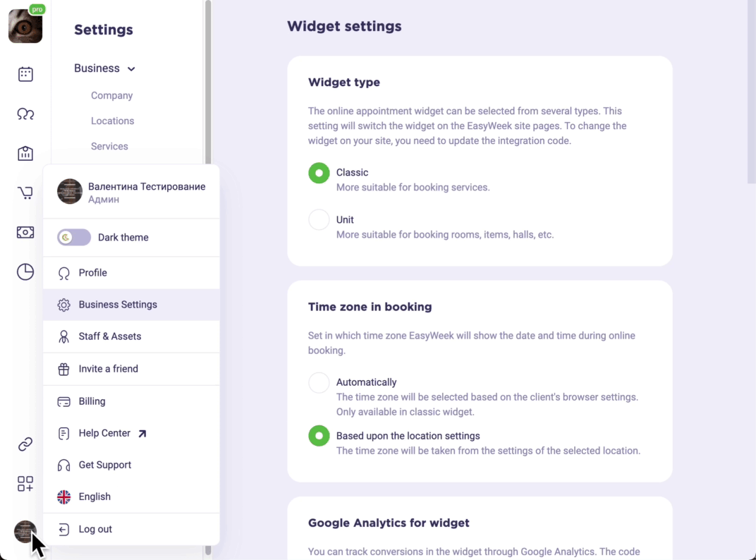Click the shopping cart sidebar icon
This screenshot has height=560, width=756.
[25, 193]
